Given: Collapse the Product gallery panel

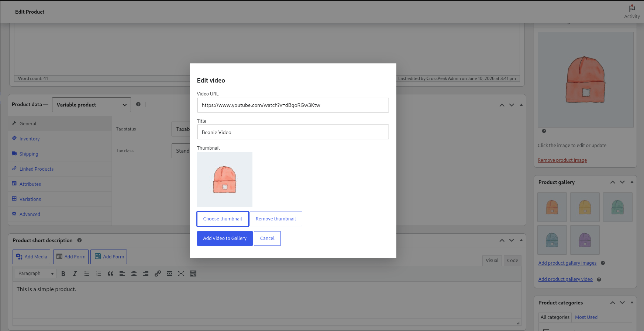Looking at the screenshot, I should click(632, 182).
